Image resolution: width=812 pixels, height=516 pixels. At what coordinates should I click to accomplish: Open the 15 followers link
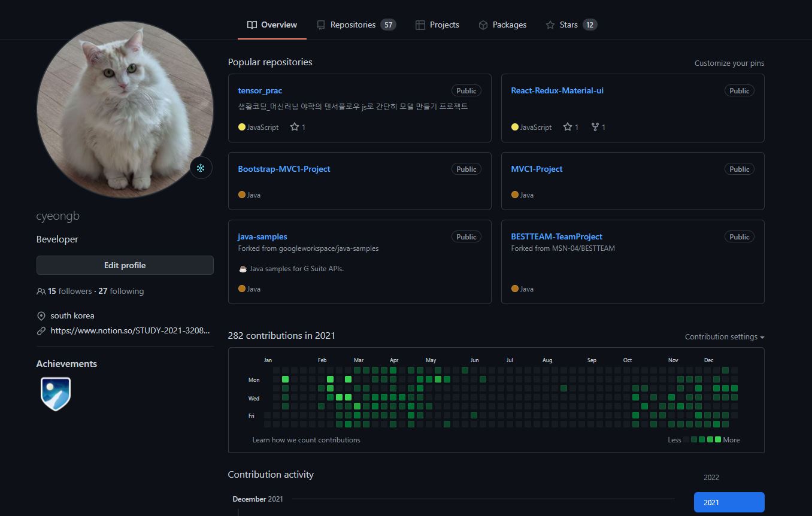coord(70,291)
